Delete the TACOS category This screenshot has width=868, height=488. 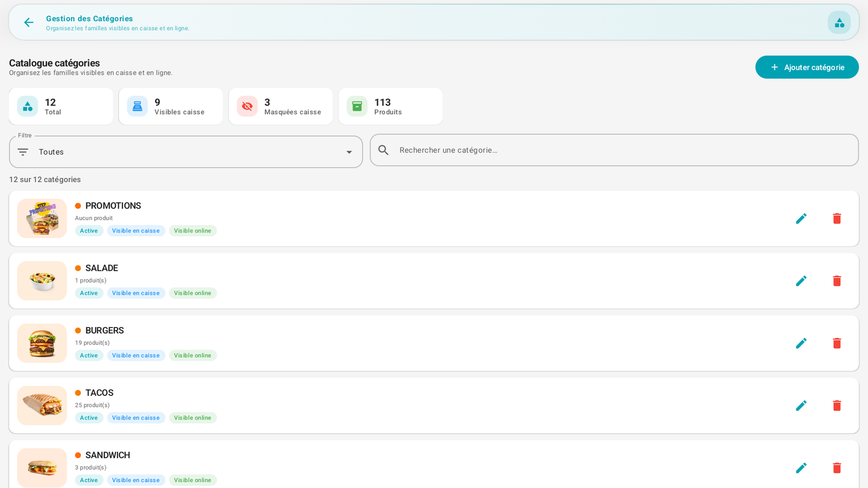[837, 406]
